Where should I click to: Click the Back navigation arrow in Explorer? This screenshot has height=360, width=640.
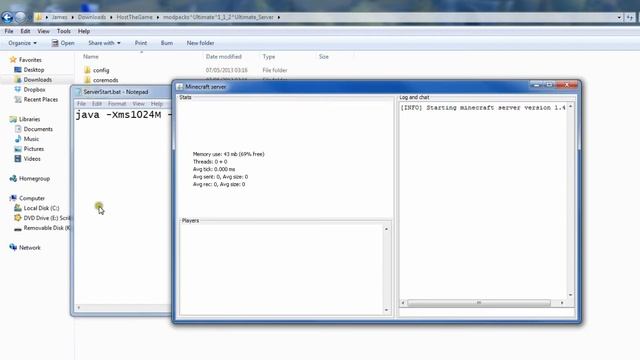tap(7, 17)
